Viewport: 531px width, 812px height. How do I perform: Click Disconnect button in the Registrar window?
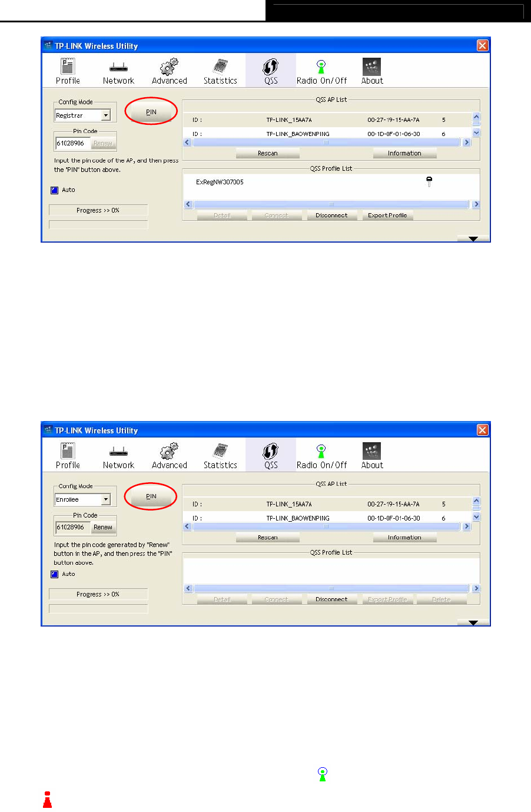pos(331,216)
